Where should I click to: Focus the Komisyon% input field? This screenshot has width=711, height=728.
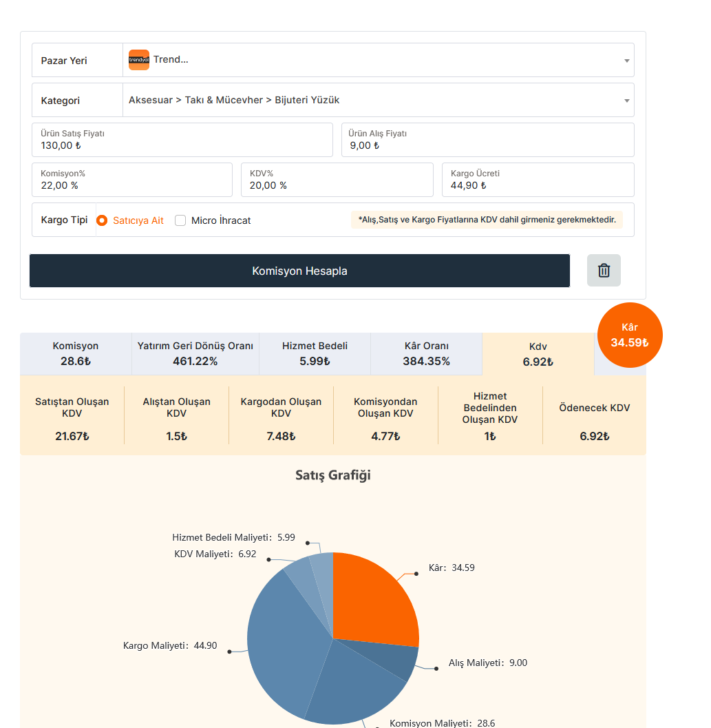pyautogui.click(x=132, y=180)
